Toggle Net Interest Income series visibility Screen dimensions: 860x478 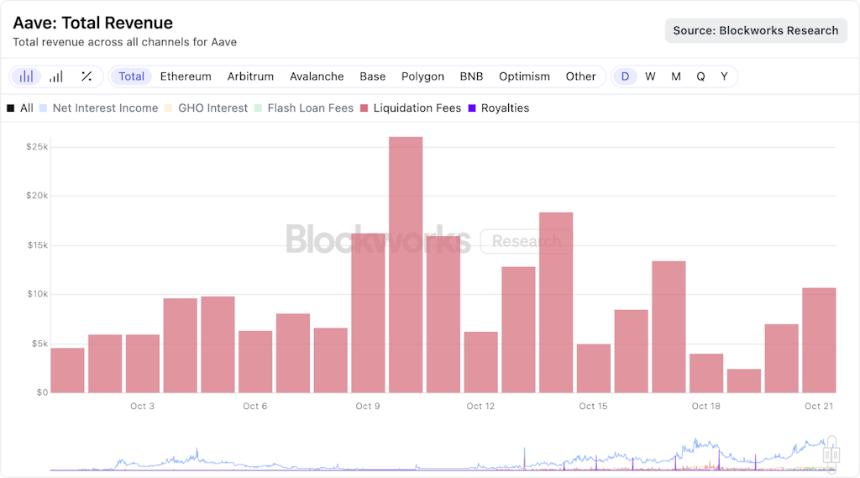(x=98, y=108)
